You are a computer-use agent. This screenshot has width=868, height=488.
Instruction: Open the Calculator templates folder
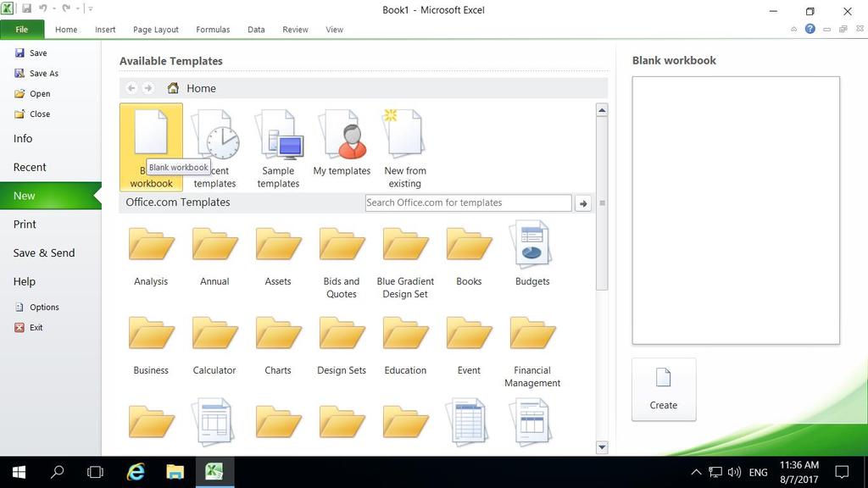tap(214, 346)
